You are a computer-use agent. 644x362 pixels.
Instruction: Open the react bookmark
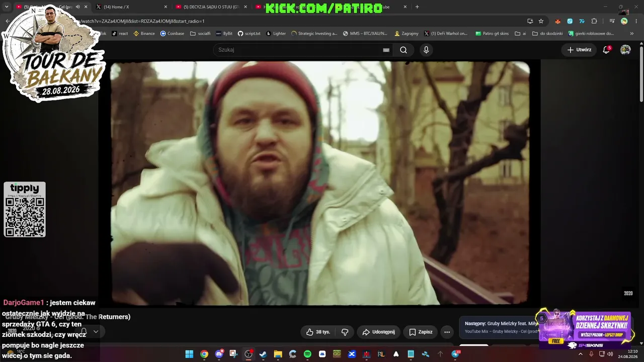(120, 34)
